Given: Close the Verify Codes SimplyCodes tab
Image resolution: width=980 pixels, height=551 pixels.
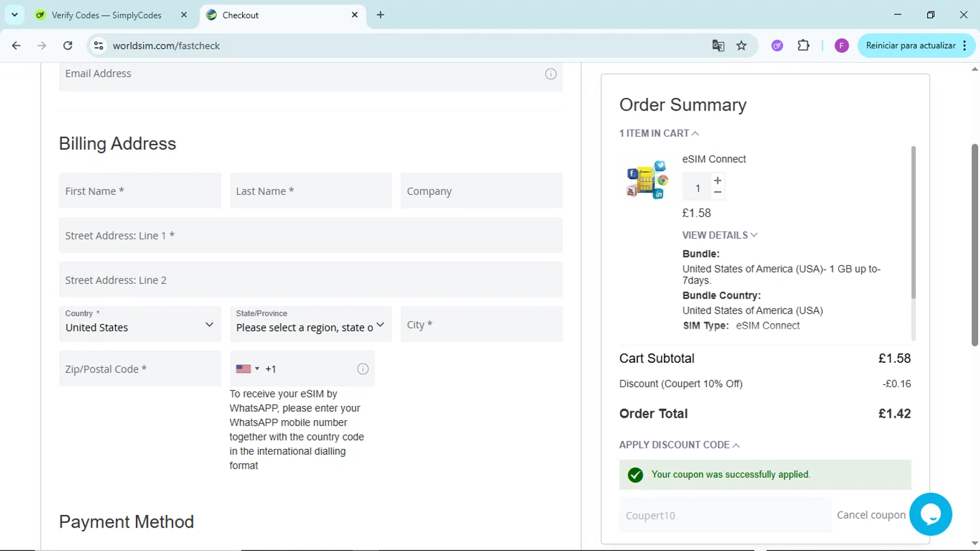Looking at the screenshot, I should (x=184, y=15).
